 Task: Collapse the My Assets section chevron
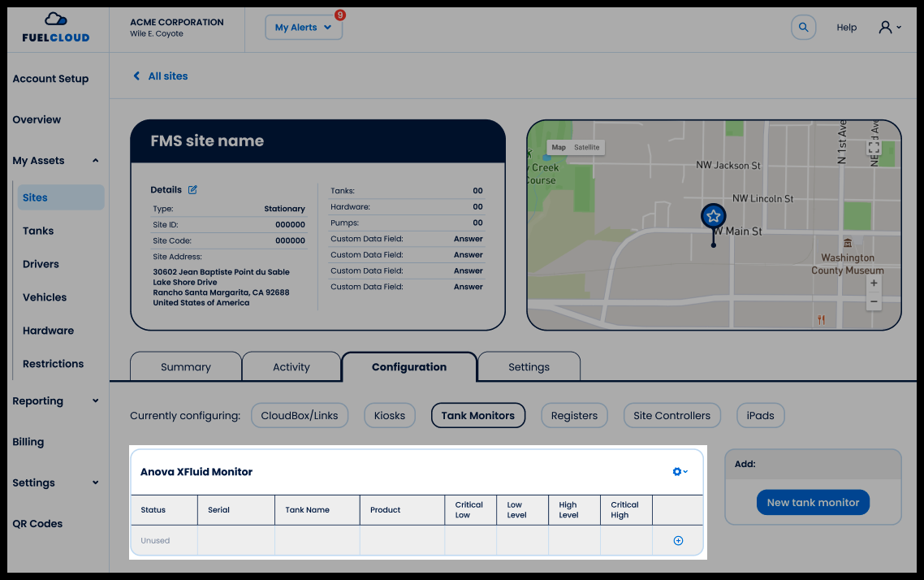point(96,160)
